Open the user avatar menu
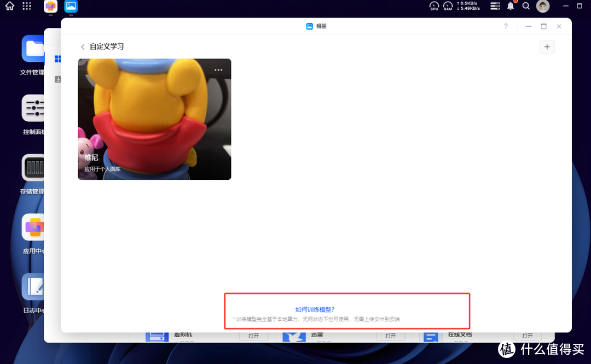This screenshot has width=591, height=364. [x=543, y=6]
